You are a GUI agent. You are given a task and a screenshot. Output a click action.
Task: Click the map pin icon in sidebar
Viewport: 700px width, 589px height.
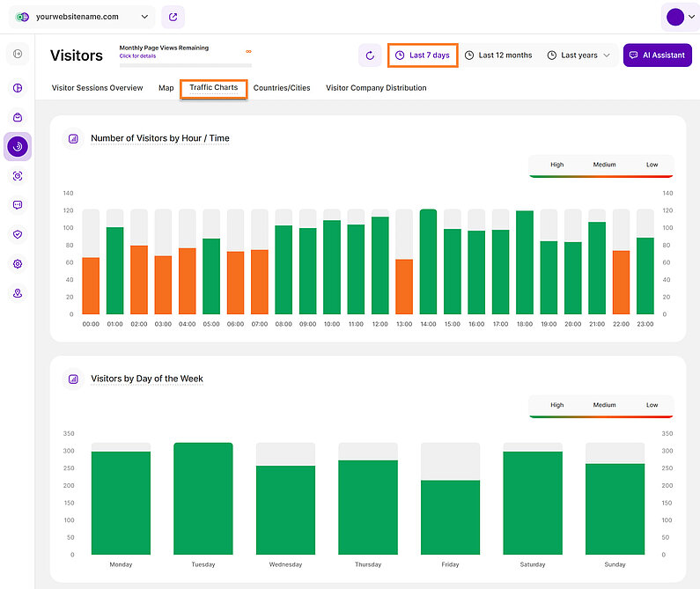(18, 293)
